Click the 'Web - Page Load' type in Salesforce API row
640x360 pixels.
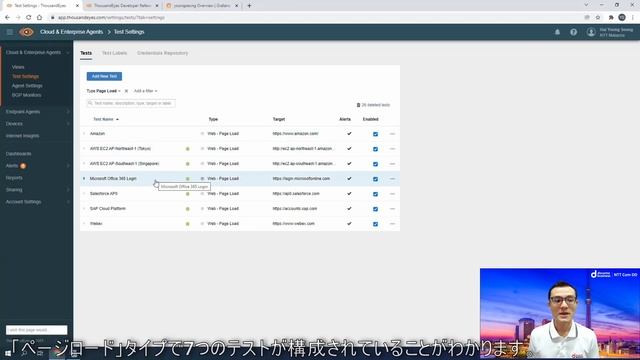223,193
